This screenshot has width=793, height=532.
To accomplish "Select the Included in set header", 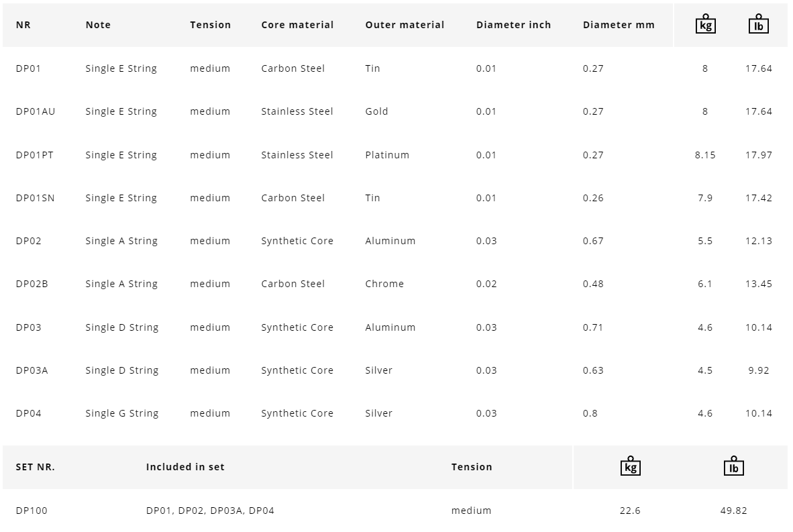I will coord(185,467).
